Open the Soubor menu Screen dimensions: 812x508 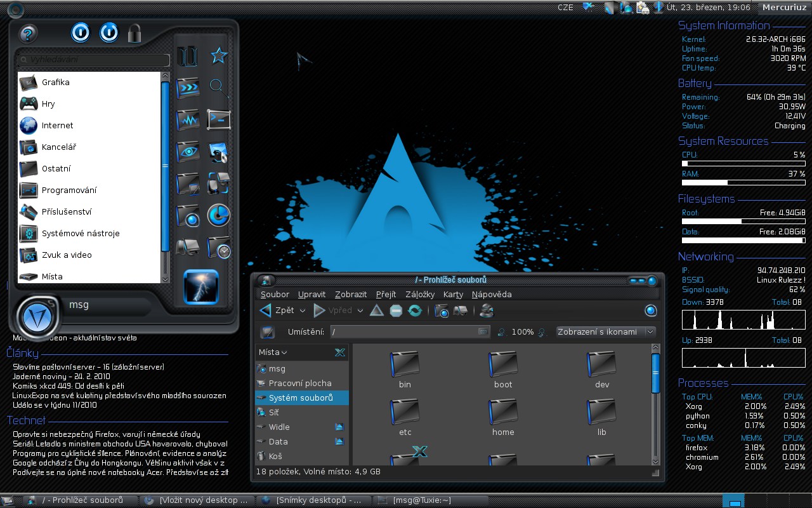(275, 294)
